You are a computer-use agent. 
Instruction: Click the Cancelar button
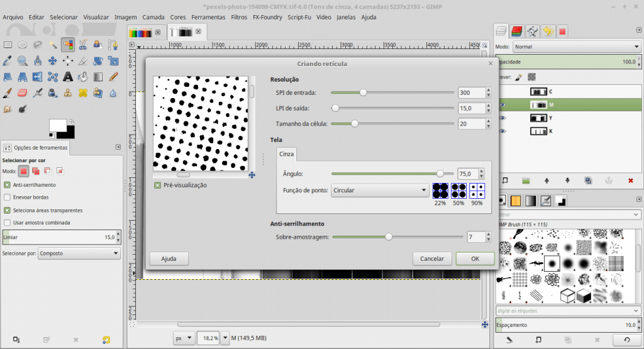point(432,258)
